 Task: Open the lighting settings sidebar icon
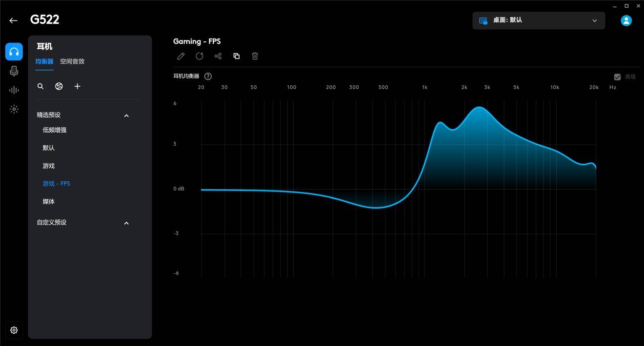point(14,109)
